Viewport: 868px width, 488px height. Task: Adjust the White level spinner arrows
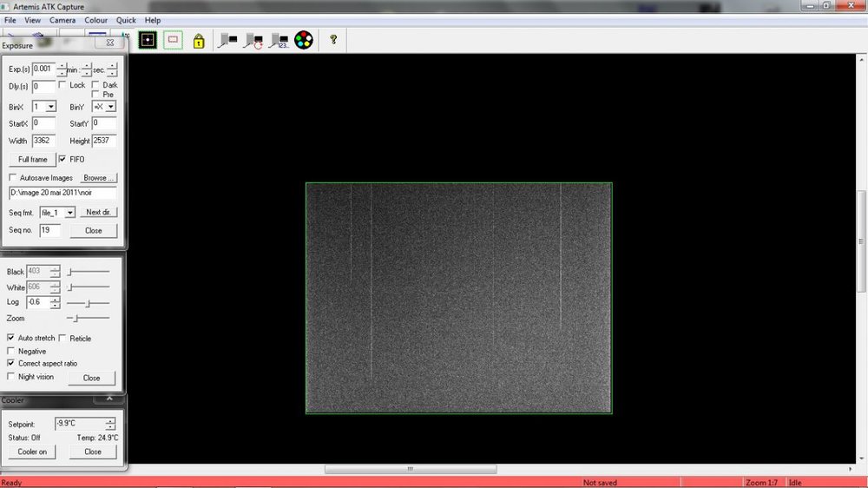(55, 287)
